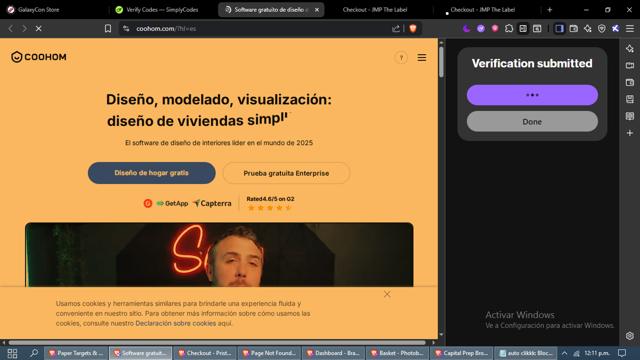
Task: Click Done in verification panel
Action: [532, 122]
